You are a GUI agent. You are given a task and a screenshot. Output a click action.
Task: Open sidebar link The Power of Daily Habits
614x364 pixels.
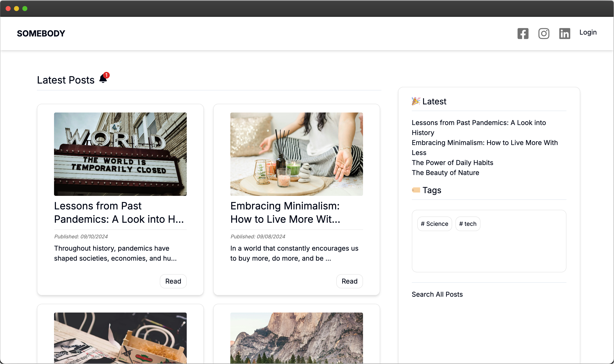pos(452,163)
